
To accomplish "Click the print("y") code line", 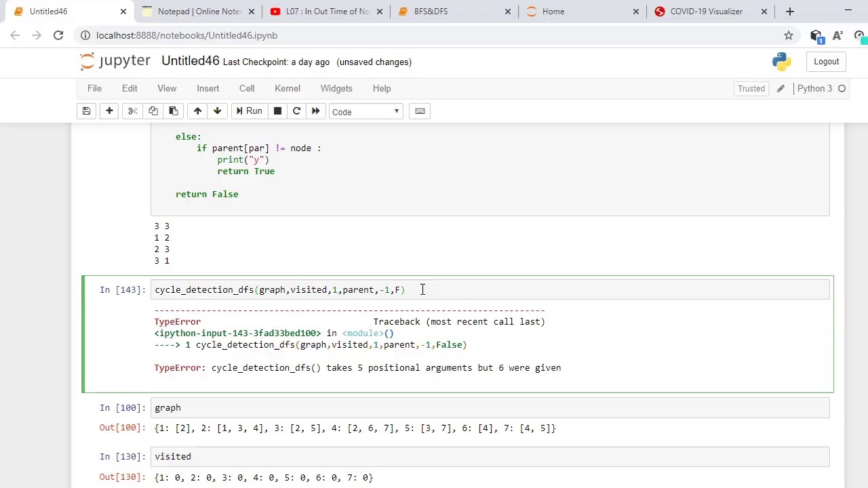I will point(243,159).
